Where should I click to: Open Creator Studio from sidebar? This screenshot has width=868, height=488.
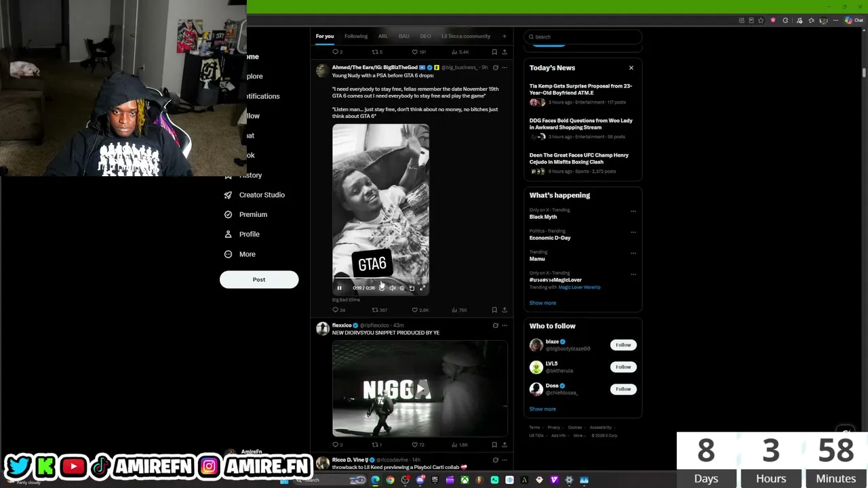pos(254,195)
